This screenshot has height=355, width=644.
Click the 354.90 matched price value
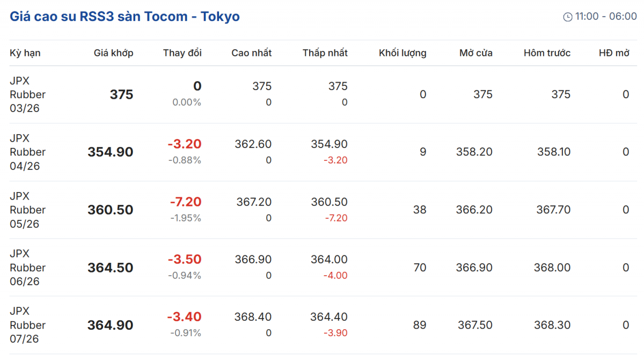111,152
